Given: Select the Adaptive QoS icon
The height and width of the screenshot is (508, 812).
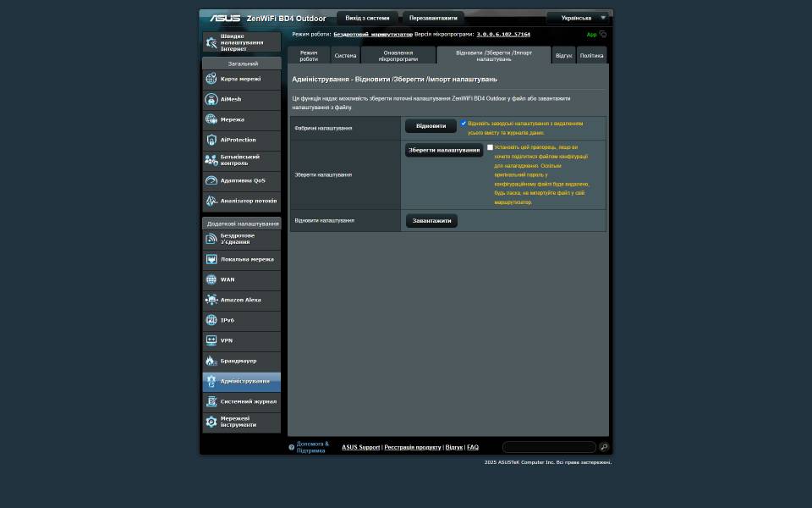Looking at the screenshot, I should [211, 180].
